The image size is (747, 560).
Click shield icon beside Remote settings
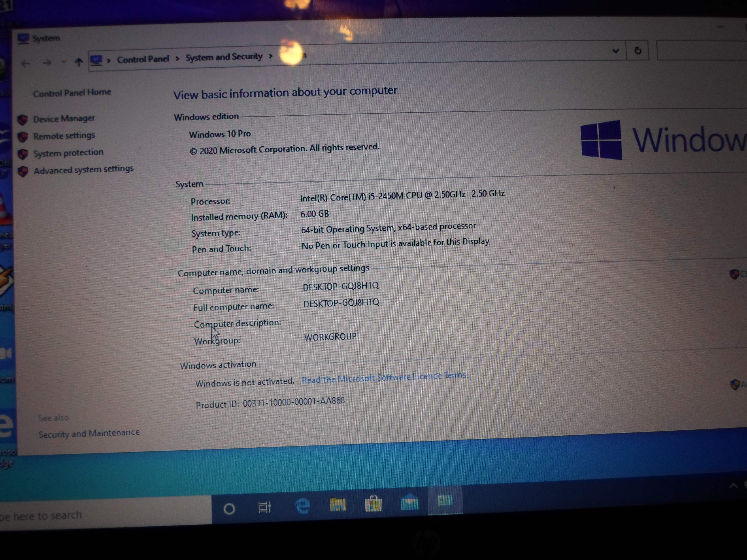pos(23,137)
